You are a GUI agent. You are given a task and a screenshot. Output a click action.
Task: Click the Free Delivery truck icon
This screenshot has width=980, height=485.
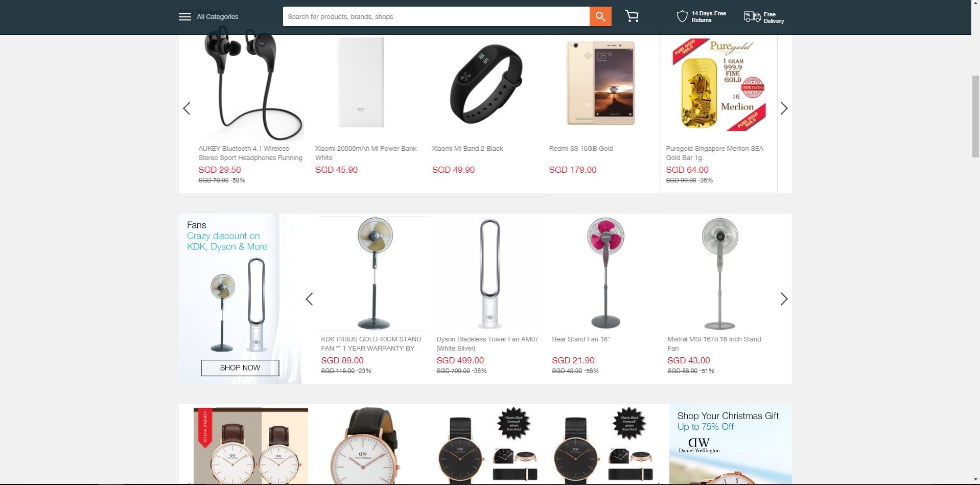(x=752, y=17)
